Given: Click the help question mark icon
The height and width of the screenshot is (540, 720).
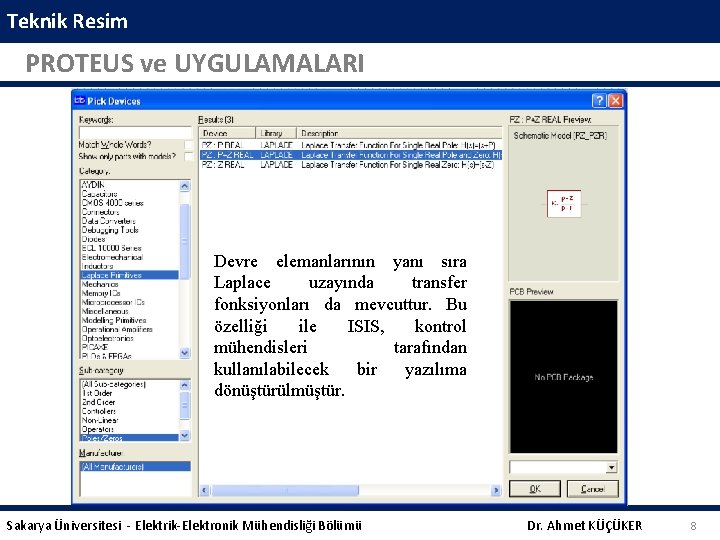Looking at the screenshot, I should [599, 101].
